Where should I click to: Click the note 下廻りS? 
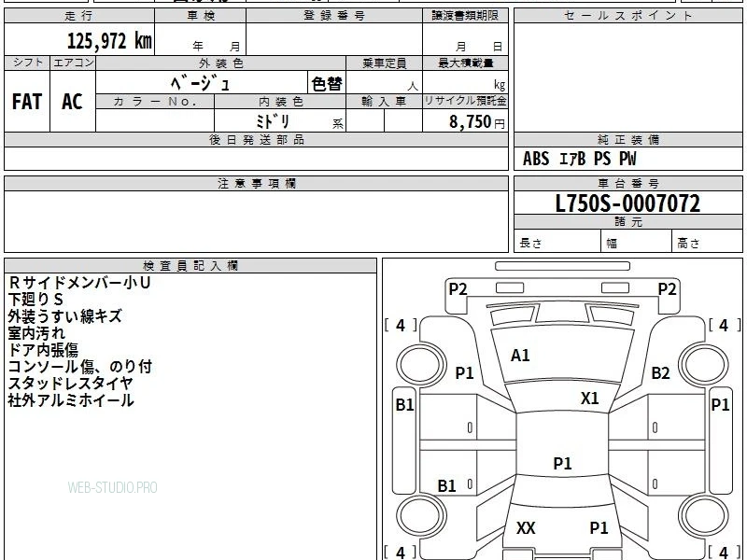point(35,300)
